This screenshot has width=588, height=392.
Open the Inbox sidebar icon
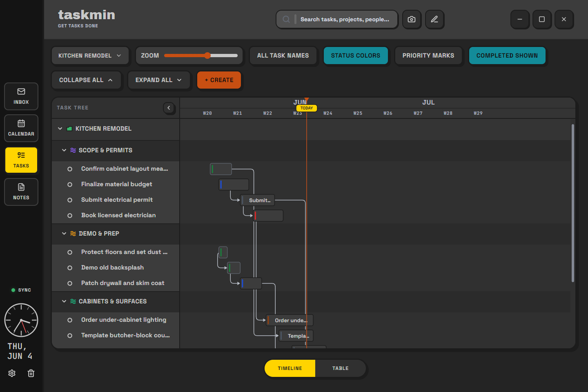pyautogui.click(x=21, y=96)
